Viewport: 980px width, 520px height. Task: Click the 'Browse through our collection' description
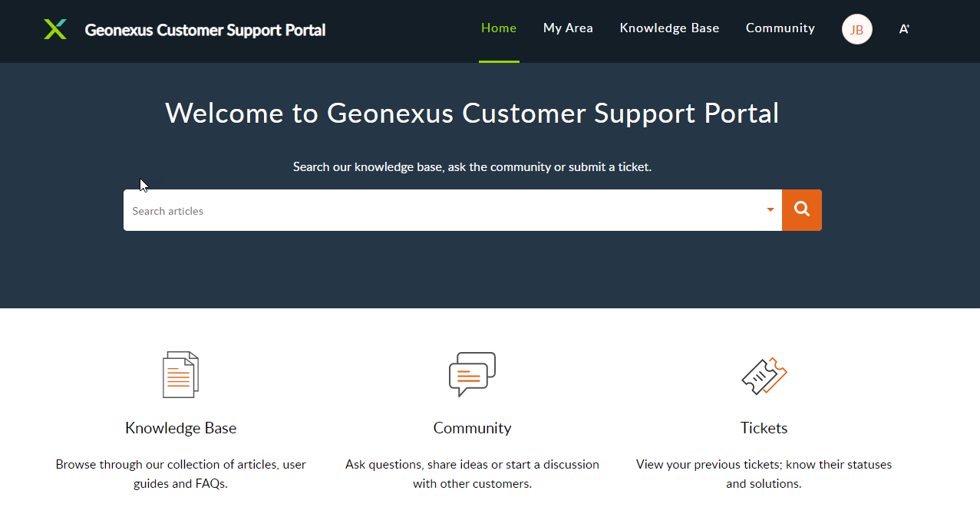(180, 474)
